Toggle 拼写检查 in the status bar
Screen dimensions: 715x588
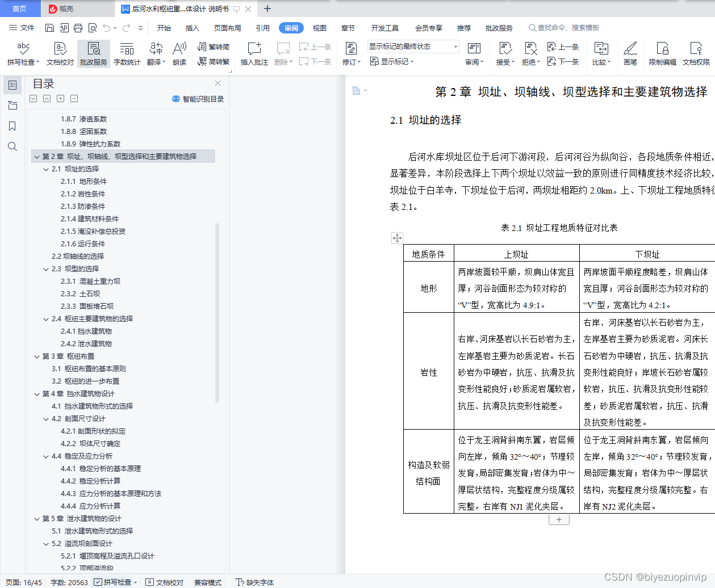(116, 582)
